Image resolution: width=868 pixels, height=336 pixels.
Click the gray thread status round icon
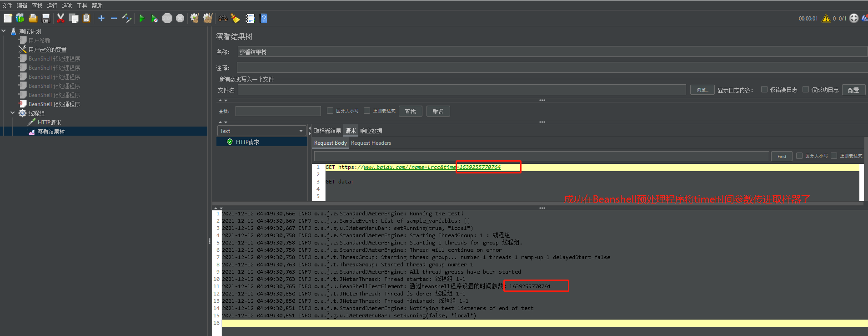tap(854, 18)
